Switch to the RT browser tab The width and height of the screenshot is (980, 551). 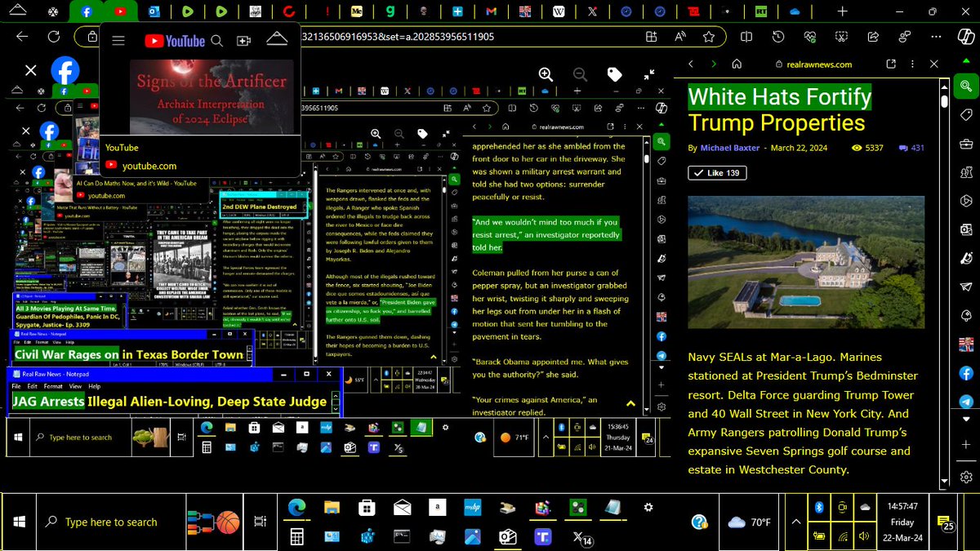[761, 12]
